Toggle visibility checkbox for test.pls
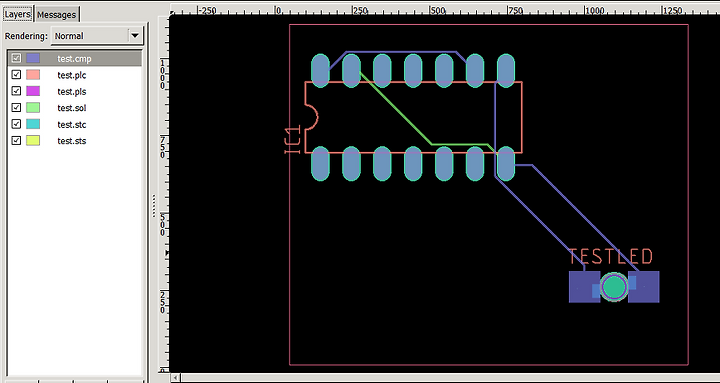The width and height of the screenshot is (720, 383). tap(17, 91)
